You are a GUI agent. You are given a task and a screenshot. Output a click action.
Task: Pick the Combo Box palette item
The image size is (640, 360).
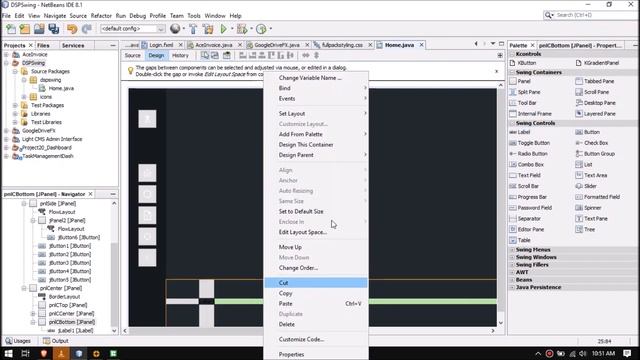pyautogui.click(x=527, y=164)
